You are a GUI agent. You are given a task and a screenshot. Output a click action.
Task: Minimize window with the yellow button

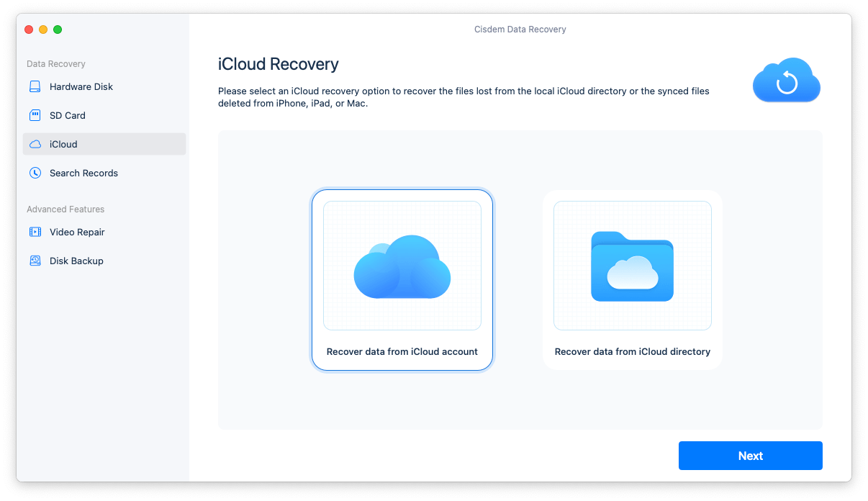[x=43, y=30]
